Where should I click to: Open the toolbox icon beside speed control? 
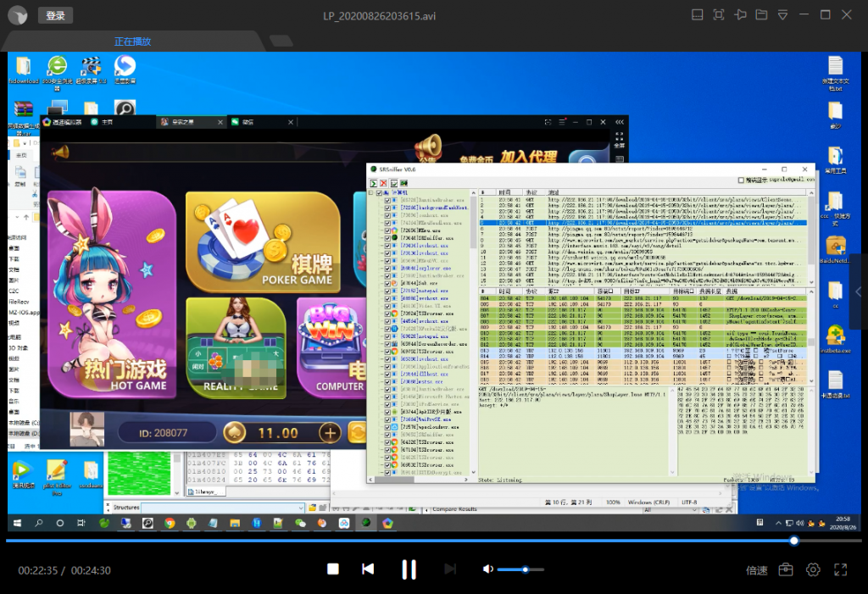click(x=786, y=569)
